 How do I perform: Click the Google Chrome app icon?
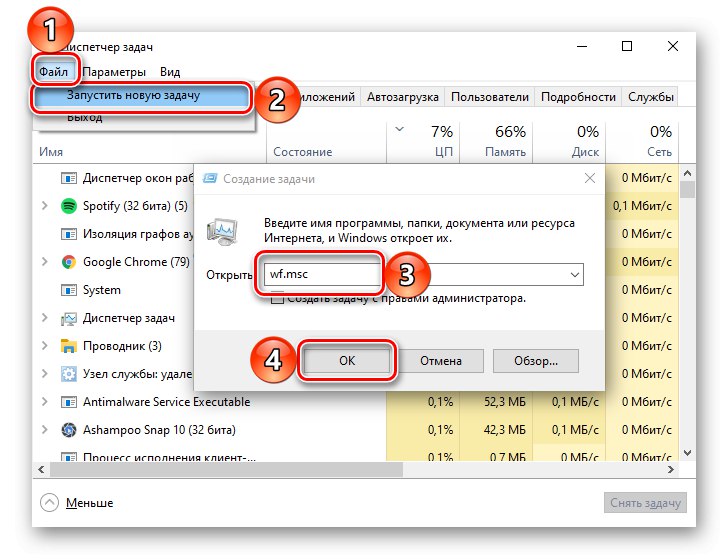(x=69, y=262)
